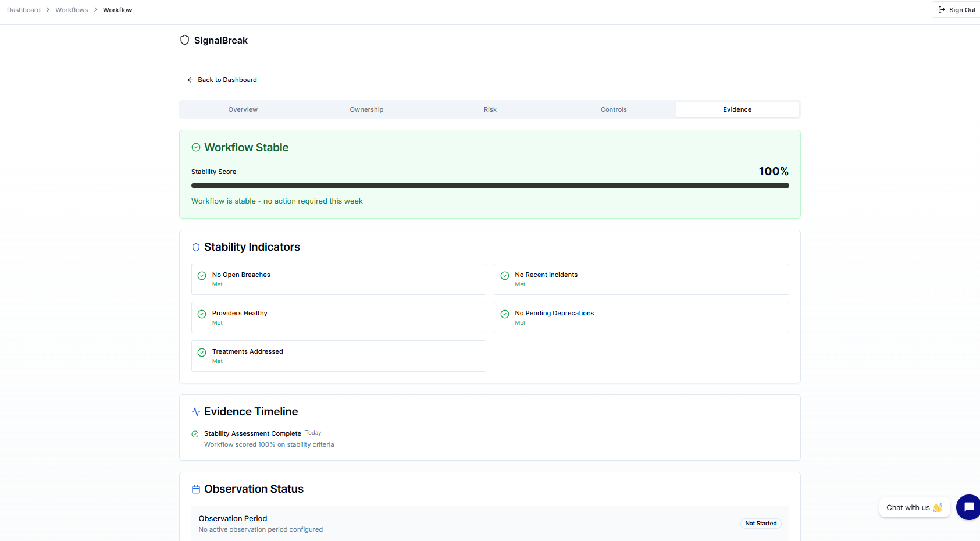Click the check icon on Providers Healthy
980x541 pixels.
click(202, 314)
